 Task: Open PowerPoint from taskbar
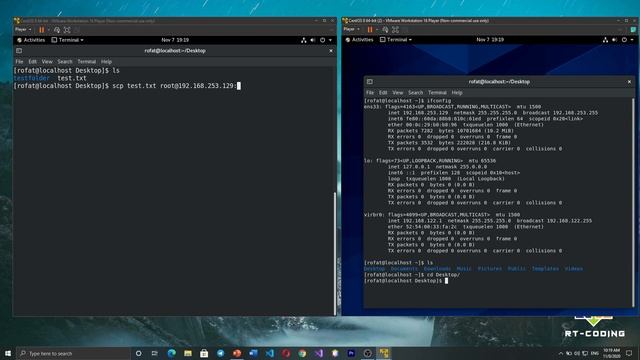pyautogui.click(x=237, y=353)
